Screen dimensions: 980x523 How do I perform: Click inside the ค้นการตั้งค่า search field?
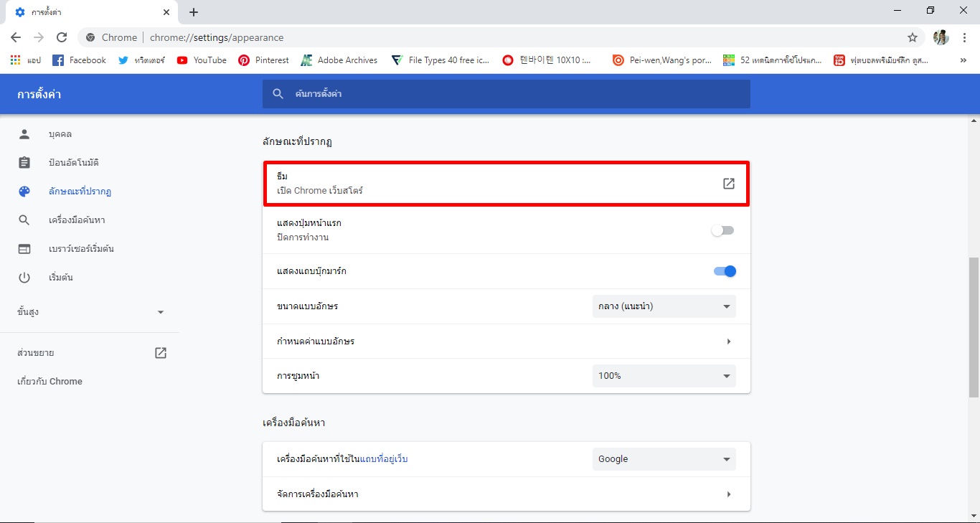point(502,93)
